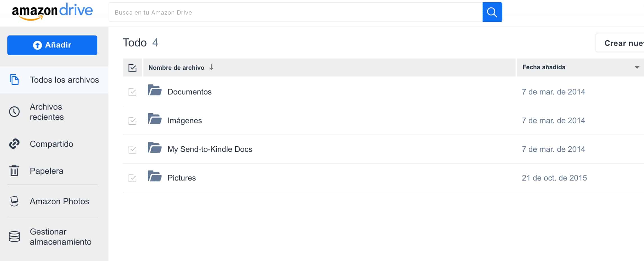Open the Papelera trash icon

[x=14, y=171]
